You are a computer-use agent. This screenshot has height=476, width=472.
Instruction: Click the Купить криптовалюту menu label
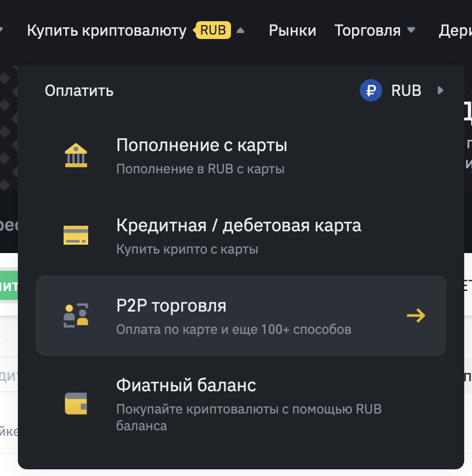107,31
